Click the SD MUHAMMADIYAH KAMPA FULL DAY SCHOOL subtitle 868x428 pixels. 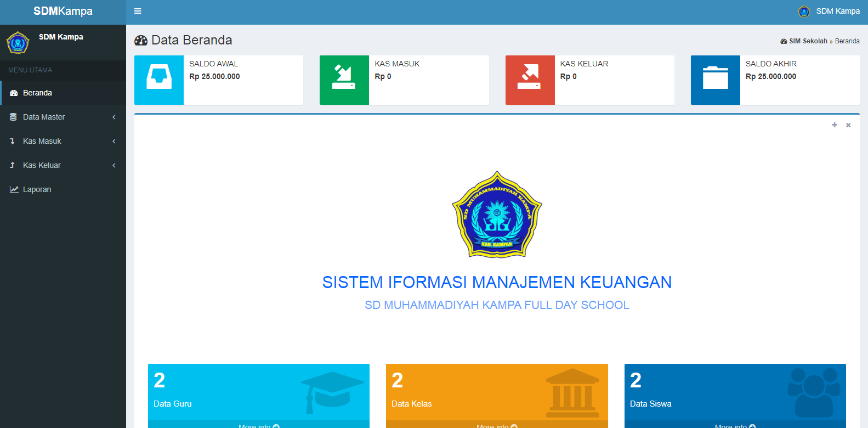[497, 305]
